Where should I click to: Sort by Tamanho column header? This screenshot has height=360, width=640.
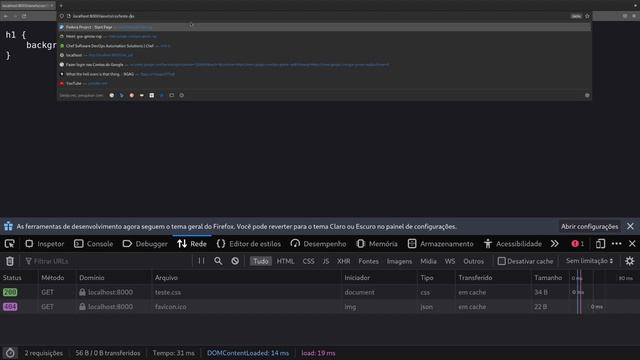549,278
